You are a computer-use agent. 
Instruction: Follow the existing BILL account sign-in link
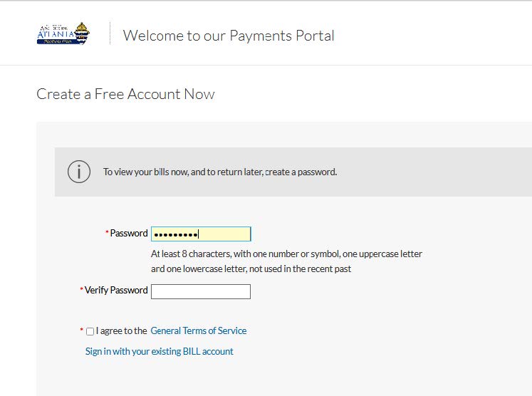click(x=159, y=351)
